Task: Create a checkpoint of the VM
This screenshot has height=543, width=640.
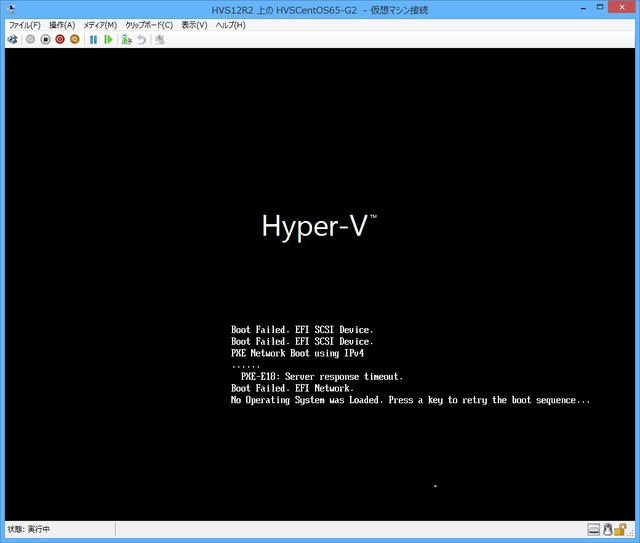Action: [127, 40]
